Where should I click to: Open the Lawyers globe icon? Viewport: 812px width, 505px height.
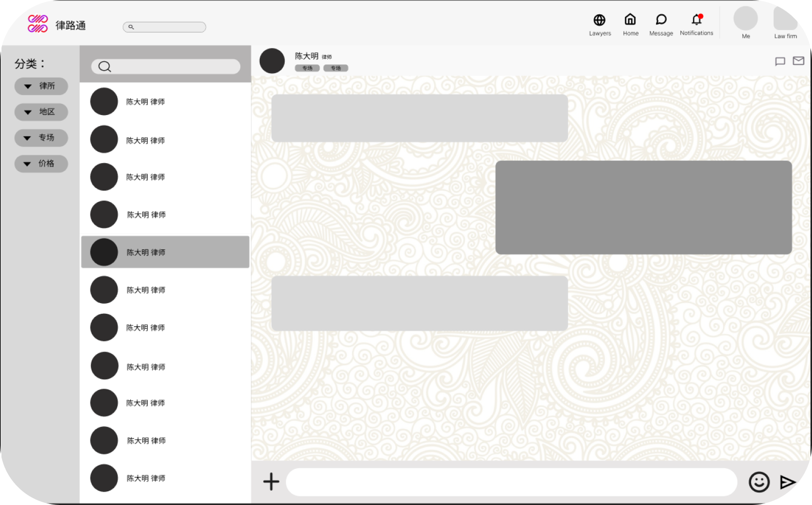(x=599, y=20)
